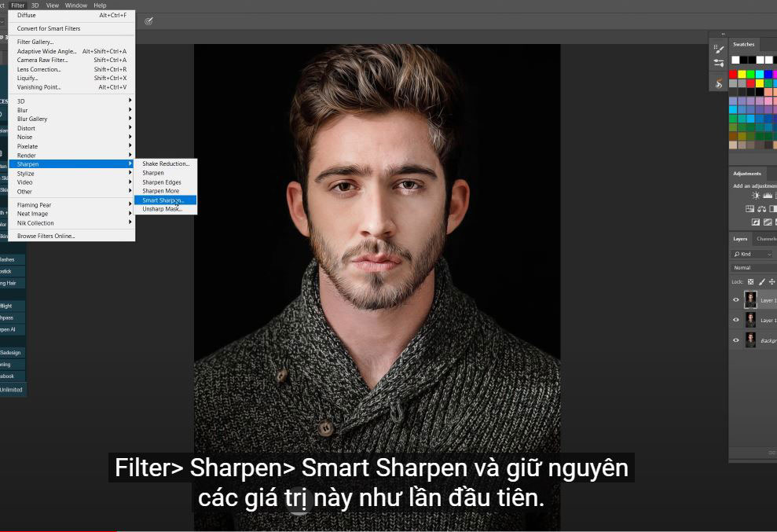Open the Kind layer filter dropdown

752,254
